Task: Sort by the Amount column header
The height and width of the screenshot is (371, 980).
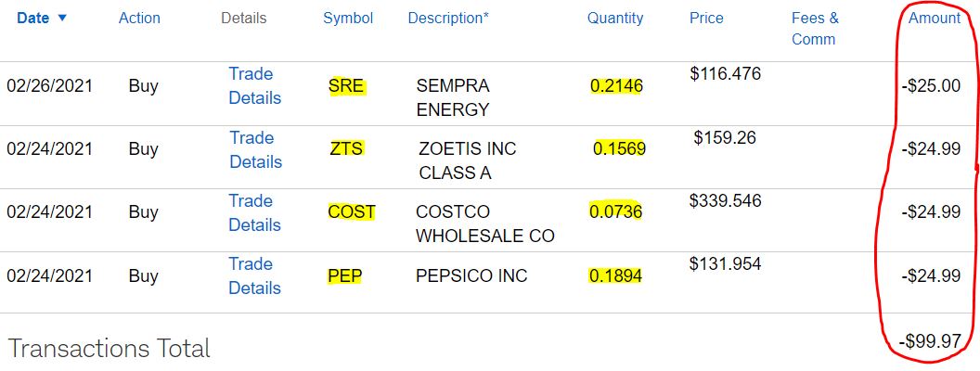Action: click(935, 19)
